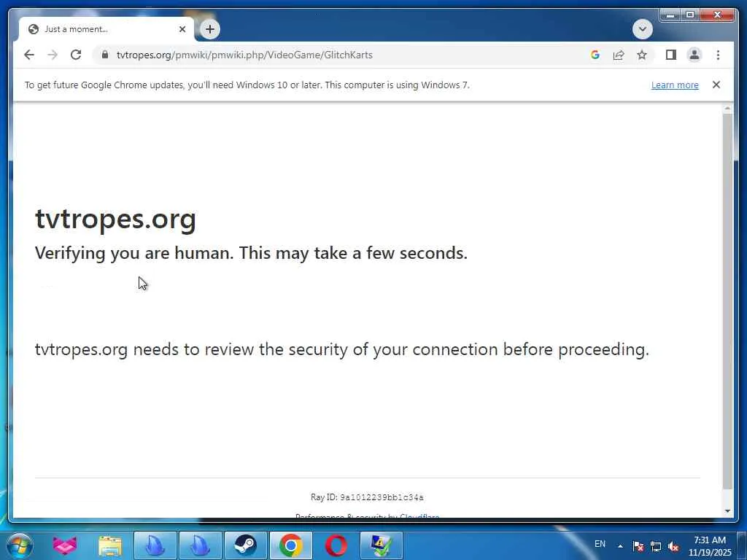Expand the tab search dropdown
Image resolution: width=747 pixels, height=560 pixels.
click(642, 29)
